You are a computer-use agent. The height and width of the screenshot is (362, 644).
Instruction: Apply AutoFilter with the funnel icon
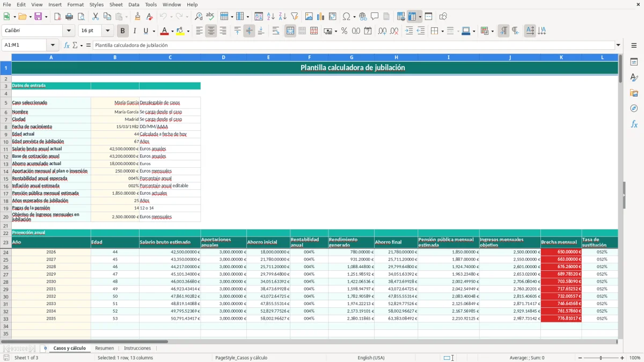[x=294, y=17]
